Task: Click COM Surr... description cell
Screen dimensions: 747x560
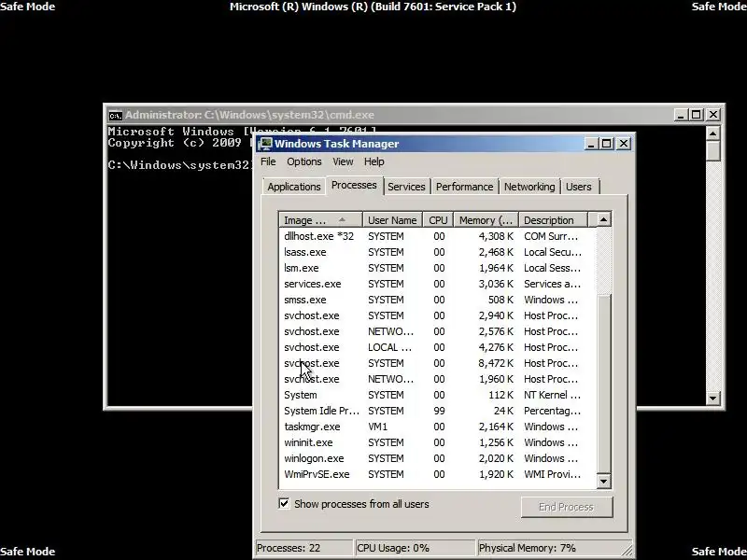Action: [x=551, y=236]
